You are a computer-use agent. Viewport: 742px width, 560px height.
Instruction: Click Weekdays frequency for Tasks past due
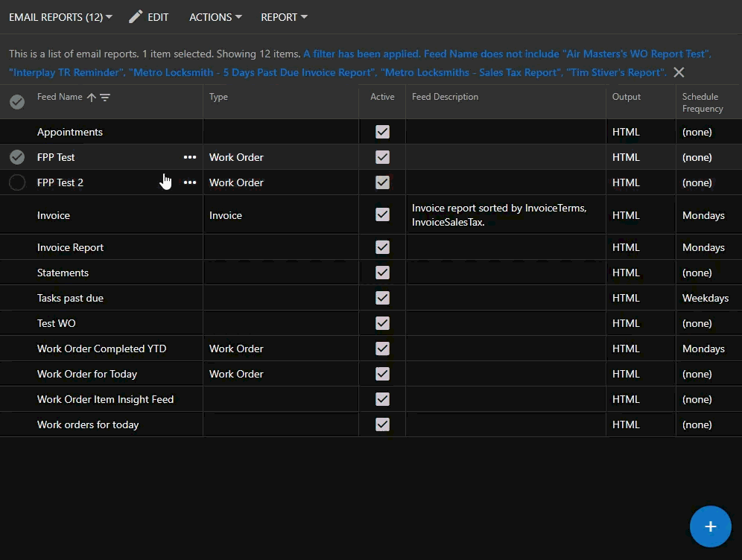tap(705, 298)
